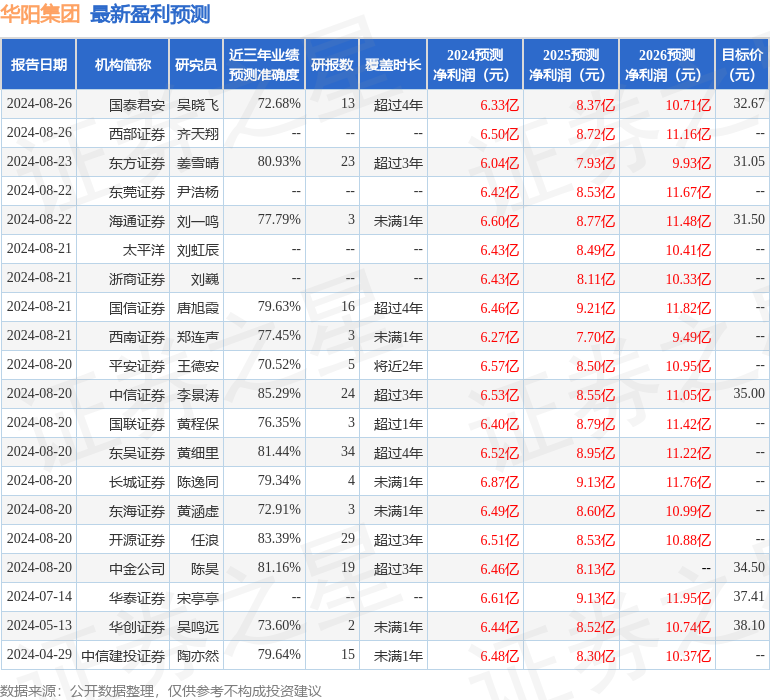Click researcher name 刘一鸣

(x=198, y=221)
